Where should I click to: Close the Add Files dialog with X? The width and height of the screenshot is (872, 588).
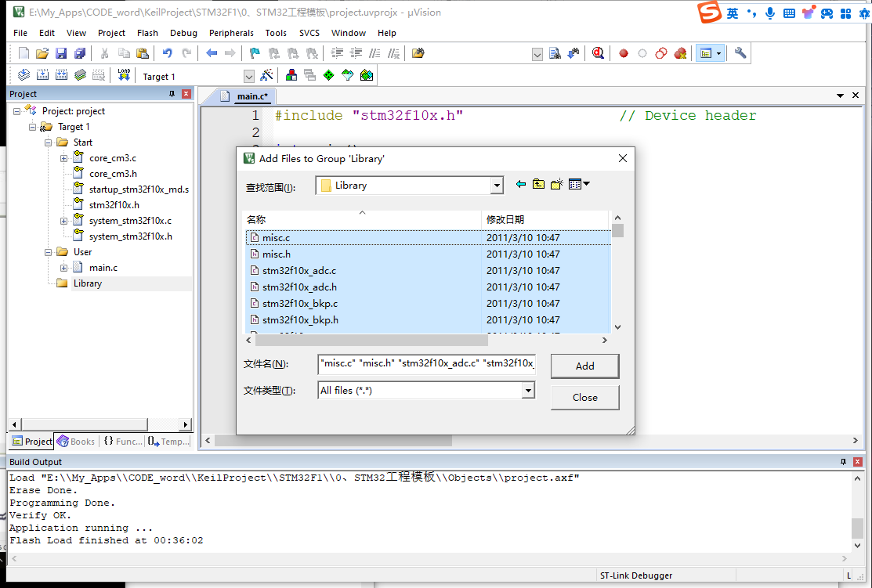623,158
